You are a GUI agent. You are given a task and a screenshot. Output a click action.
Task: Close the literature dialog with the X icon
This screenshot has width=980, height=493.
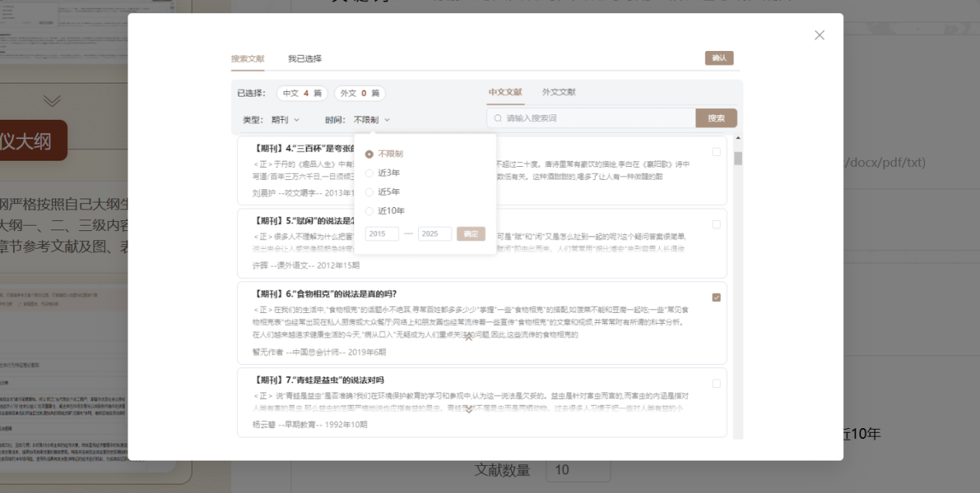click(819, 35)
